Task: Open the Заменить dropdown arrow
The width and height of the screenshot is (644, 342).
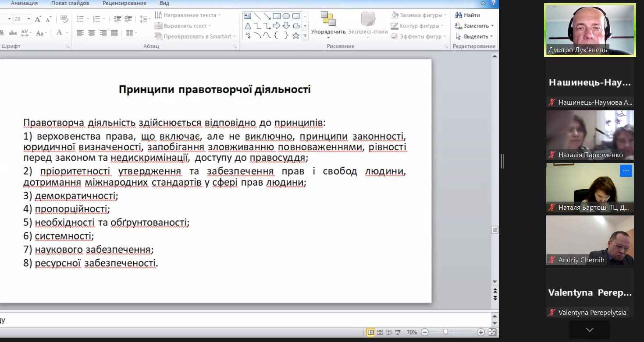Action: (492, 26)
